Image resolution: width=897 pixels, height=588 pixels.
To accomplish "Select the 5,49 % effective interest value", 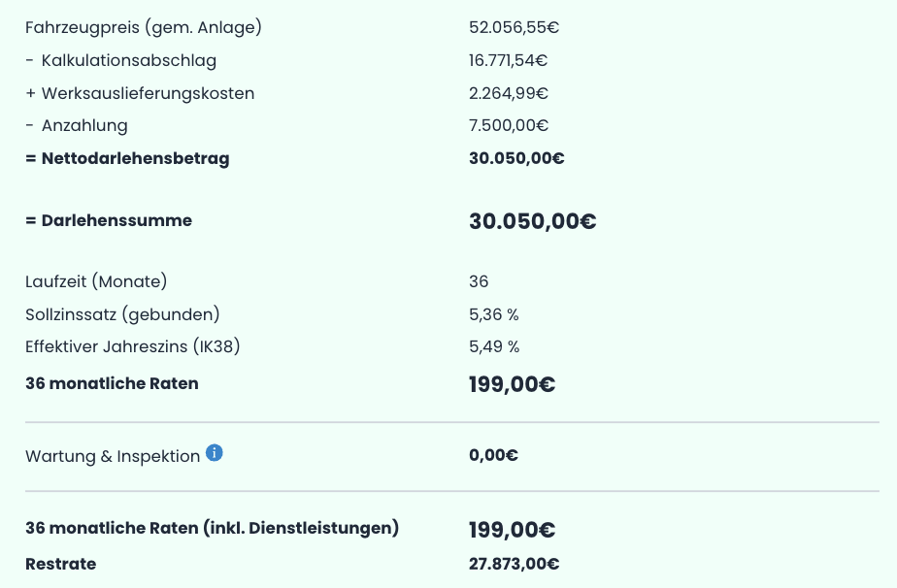I will pyautogui.click(x=494, y=346).
